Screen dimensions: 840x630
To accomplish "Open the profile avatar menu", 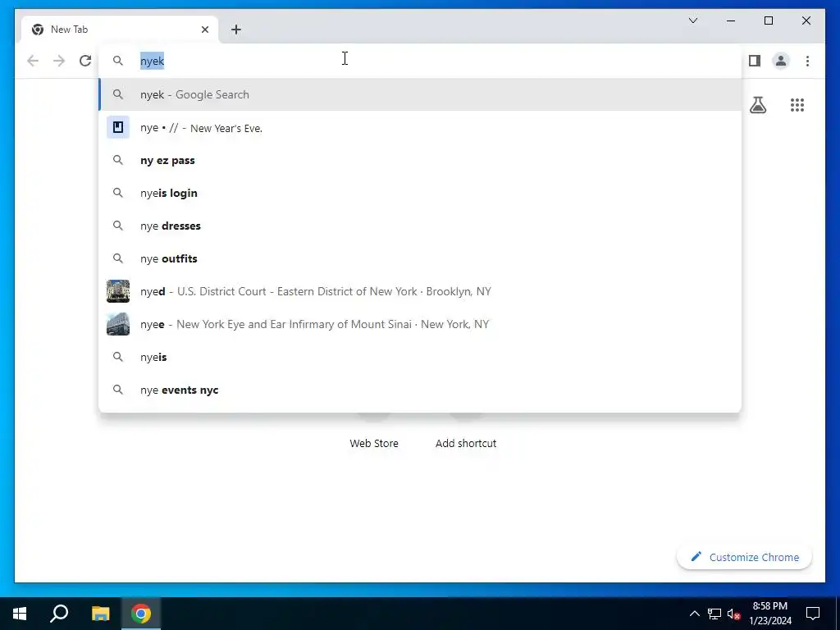I will (781, 61).
